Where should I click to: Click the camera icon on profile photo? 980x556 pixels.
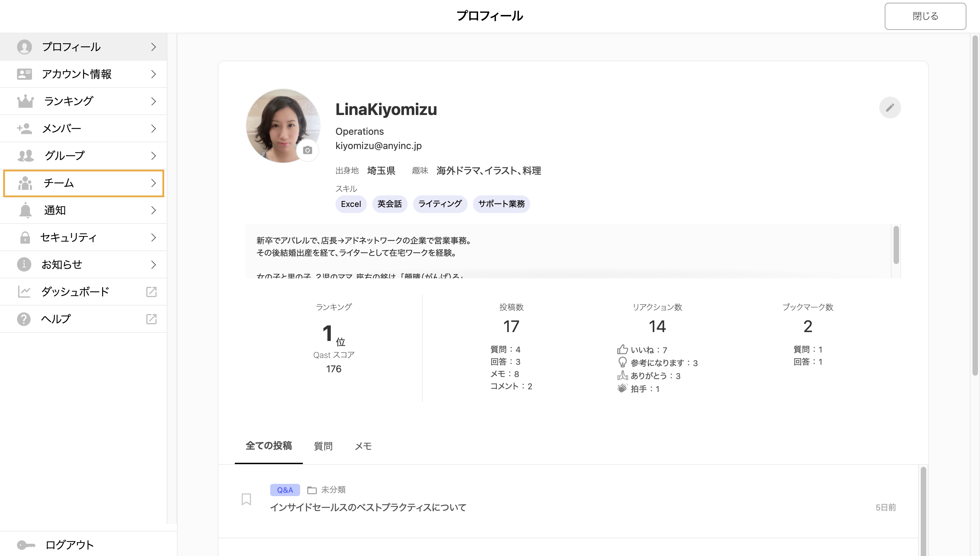click(307, 150)
